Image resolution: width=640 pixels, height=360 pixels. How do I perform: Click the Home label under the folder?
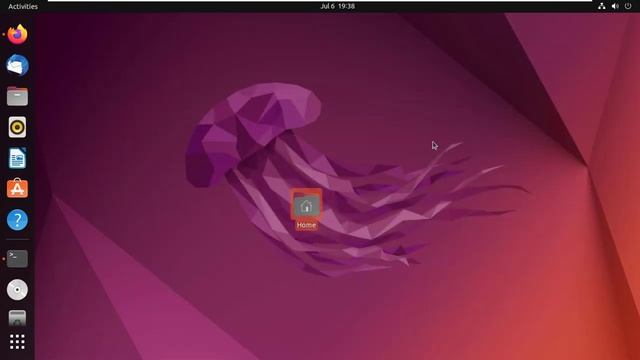pyautogui.click(x=306, y=225)
